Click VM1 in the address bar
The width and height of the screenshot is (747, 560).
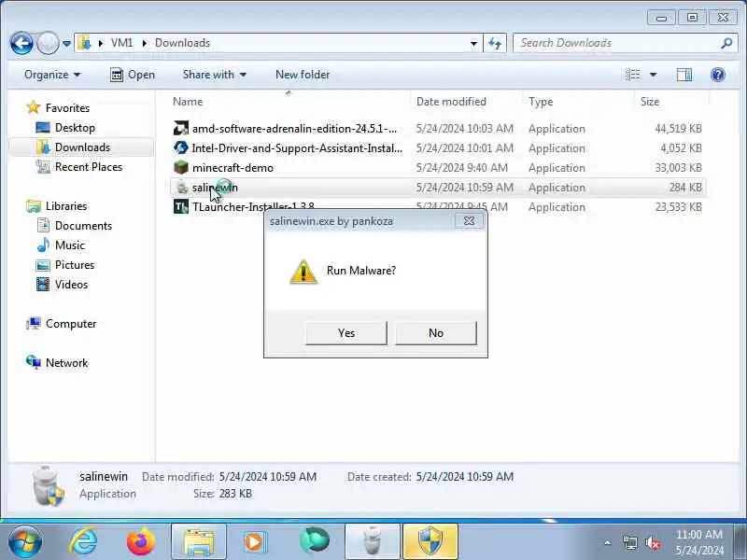(122, 43)
